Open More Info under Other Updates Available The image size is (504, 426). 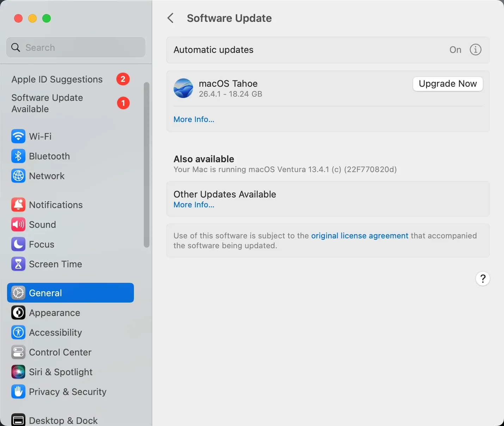[x=194, y=205]
